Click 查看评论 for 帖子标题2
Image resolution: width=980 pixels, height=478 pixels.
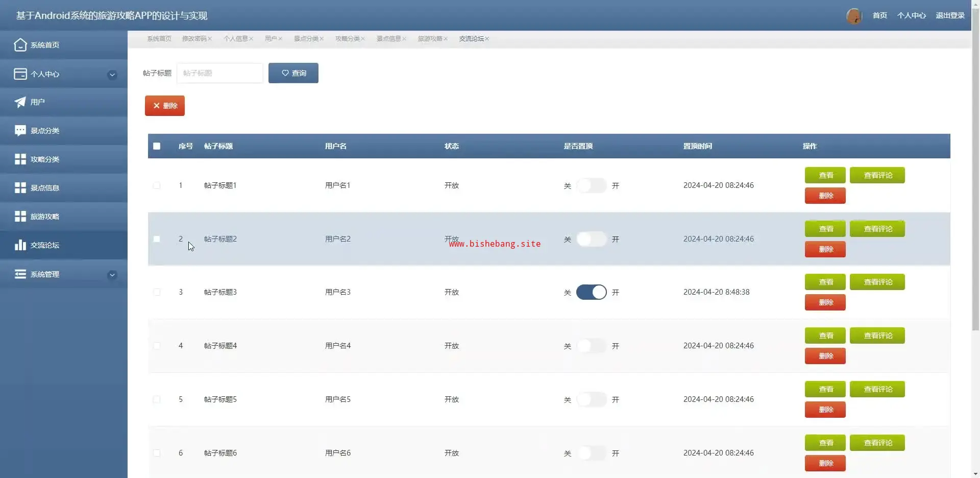point(877,229)
